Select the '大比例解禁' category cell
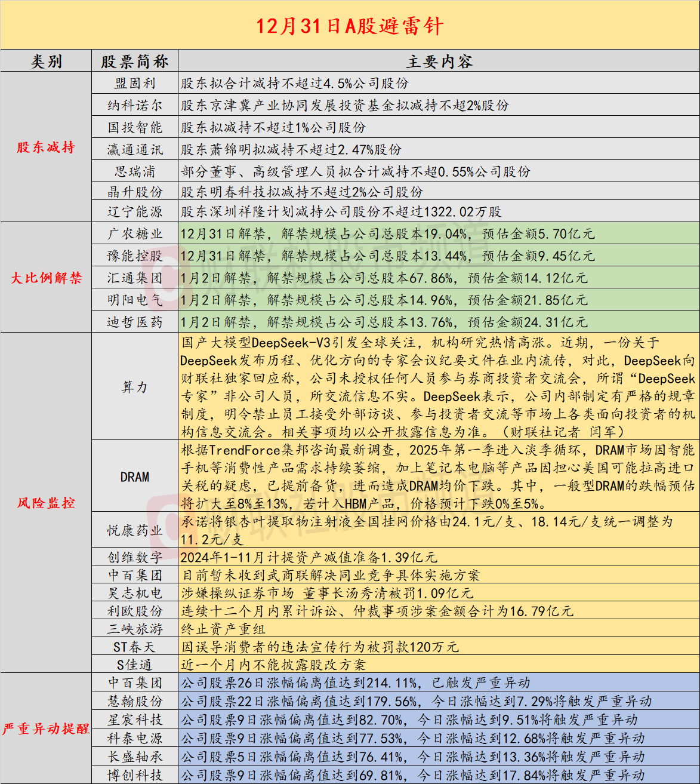This screenshot has height=784, width=700. pos(46,278)
